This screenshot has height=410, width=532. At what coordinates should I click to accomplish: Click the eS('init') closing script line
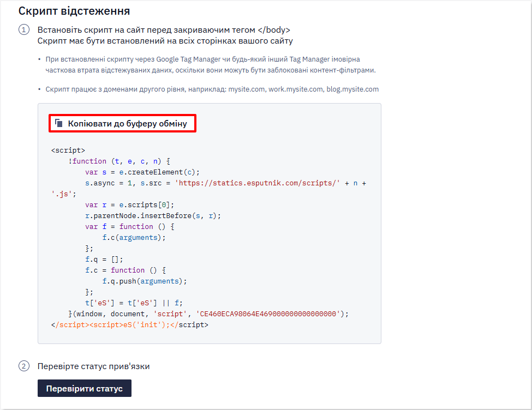[130, 325]
